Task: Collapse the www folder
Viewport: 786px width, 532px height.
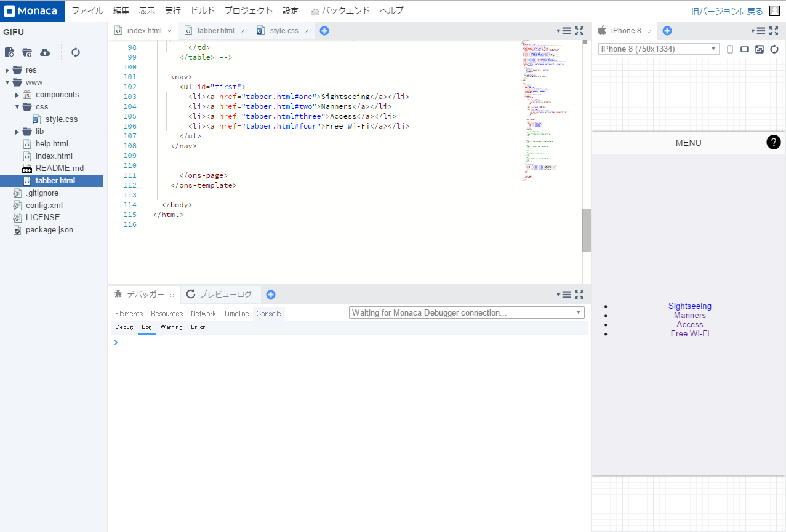Action: (x=7, y=82)
